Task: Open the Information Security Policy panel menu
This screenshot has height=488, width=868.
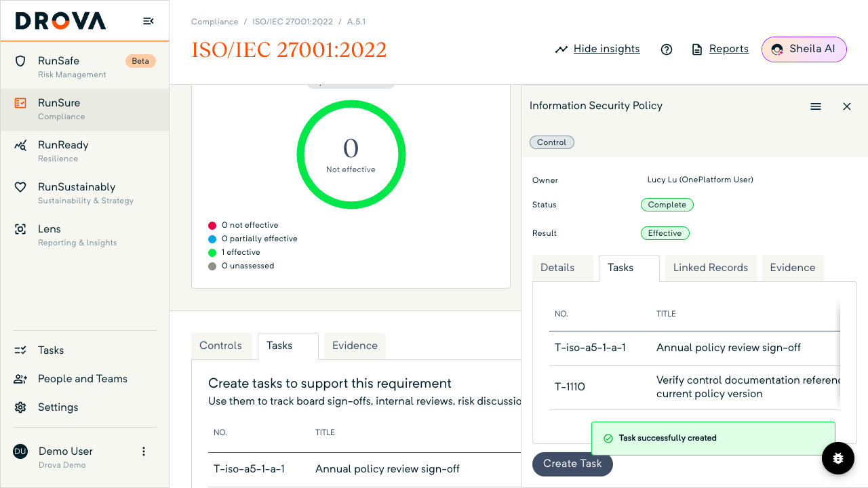Action: click(816, 106)
